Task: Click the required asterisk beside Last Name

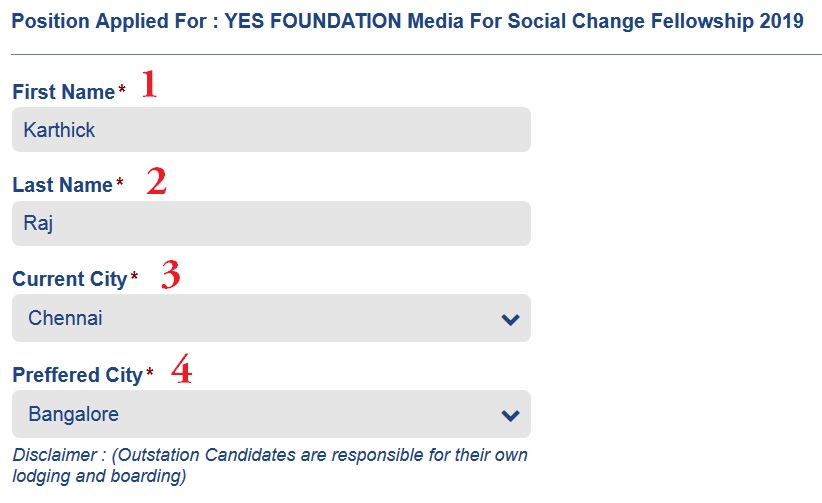Action: 120,184
